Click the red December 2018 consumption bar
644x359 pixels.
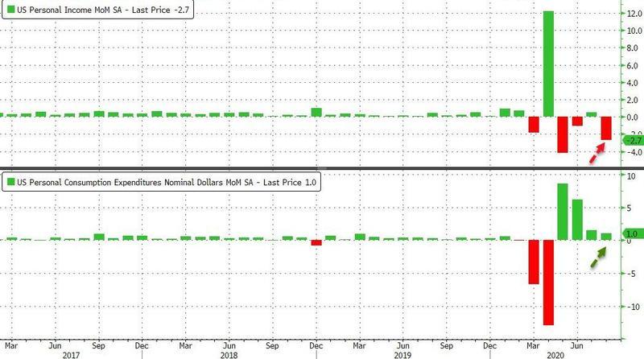(316, 242)
